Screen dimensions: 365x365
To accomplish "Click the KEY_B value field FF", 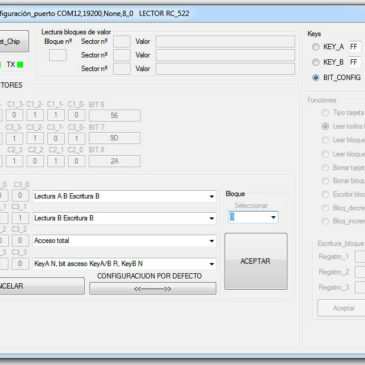I will pyautogui.click(x=355, y=62).
